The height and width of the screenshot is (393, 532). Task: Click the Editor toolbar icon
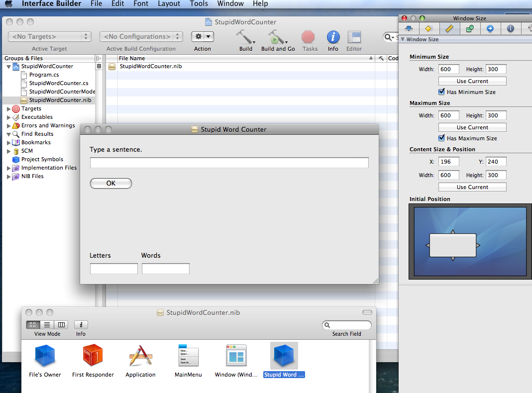354,37
